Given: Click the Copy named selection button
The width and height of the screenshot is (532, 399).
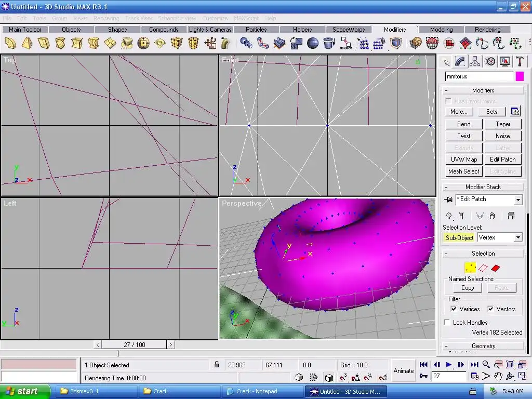Looking at the screenshot, I should tap(468, 288).
